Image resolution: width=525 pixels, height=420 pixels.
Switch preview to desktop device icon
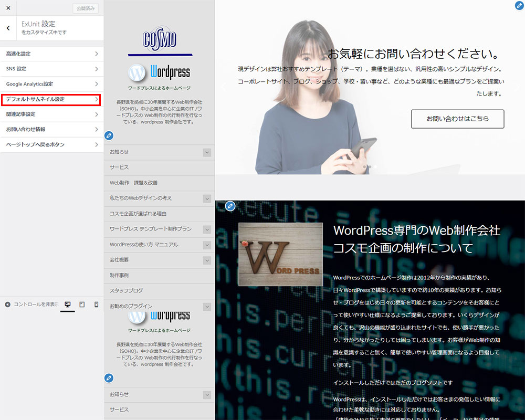67,304
